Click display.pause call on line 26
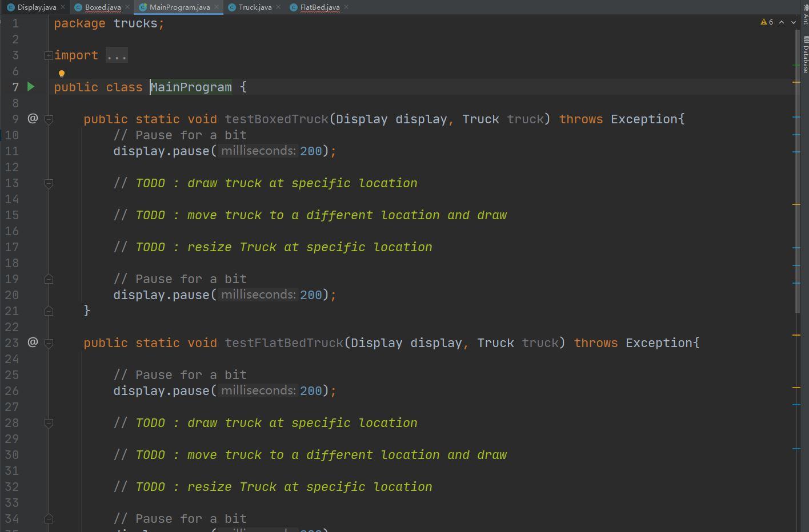 pos(225,390)
